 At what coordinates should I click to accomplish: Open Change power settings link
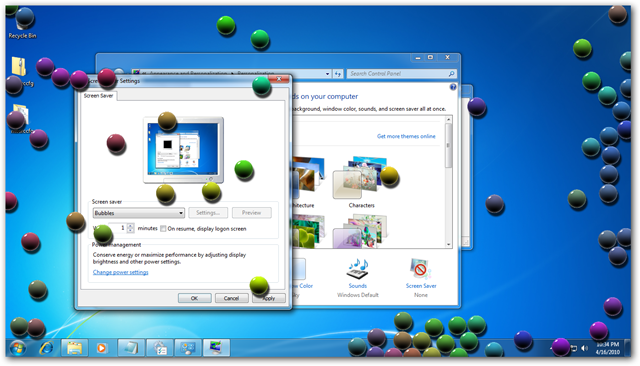click(x=120, y=272)
